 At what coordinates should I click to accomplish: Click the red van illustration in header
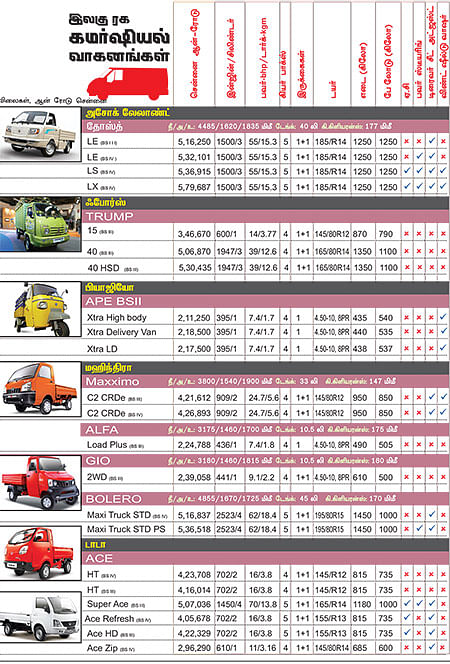(x=127, y=83)
